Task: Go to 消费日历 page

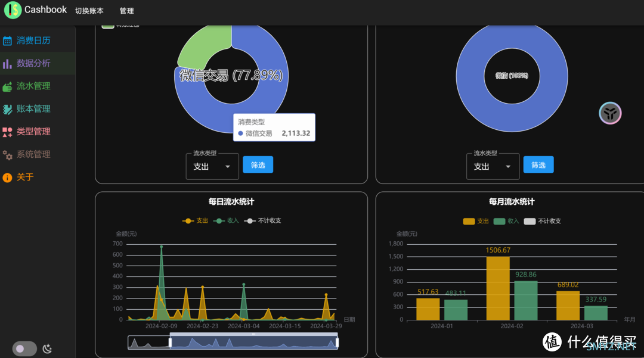Action: [33, 41]
